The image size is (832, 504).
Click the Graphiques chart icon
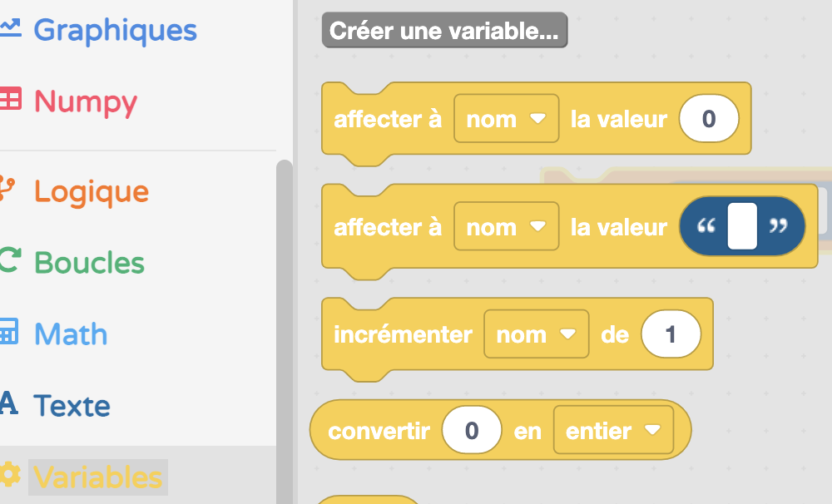tap(9, 27)
